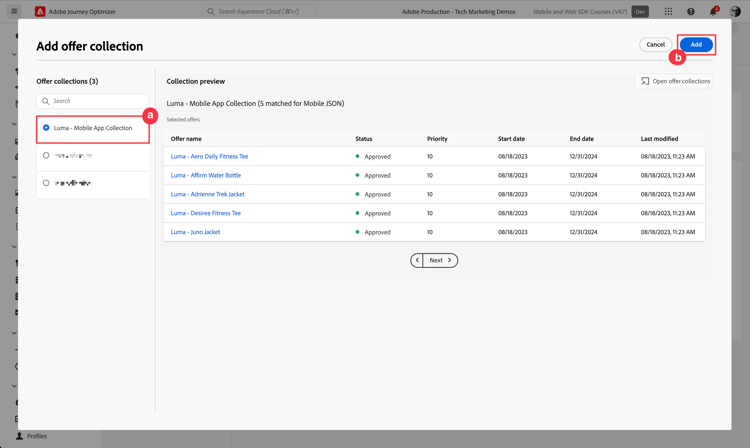The width and height of the screenshot is (750, 448).
Task: Click the Open offer collections icon
Action: [x=645, y=81]
